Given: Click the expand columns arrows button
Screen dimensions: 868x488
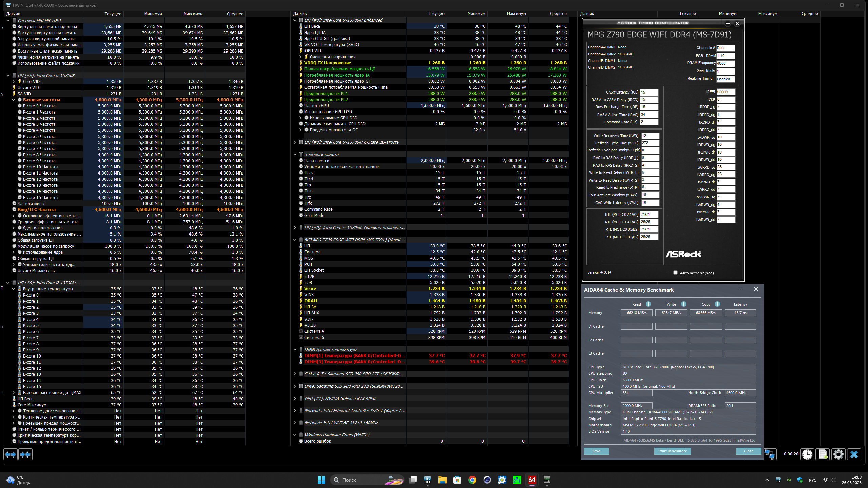Looking at the screenshot, I should pos(11,454).
